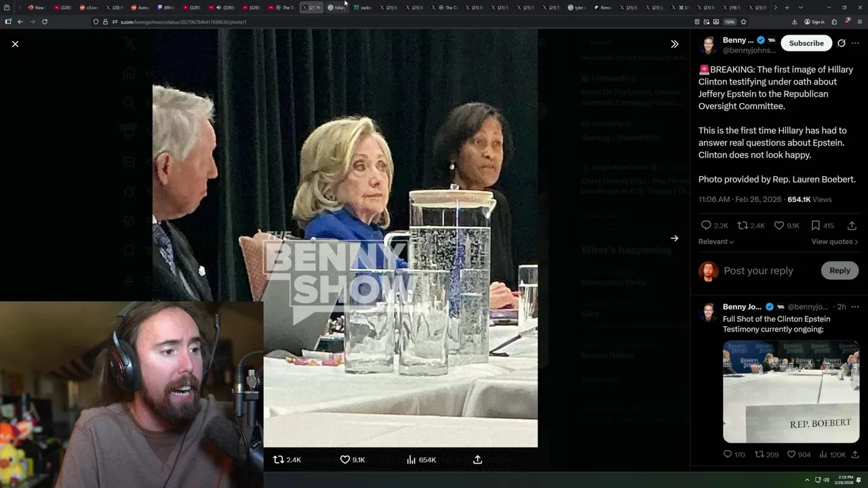Open Benny Jo... name on the reply post
868x488 pixels.
[x=742, y=306]
